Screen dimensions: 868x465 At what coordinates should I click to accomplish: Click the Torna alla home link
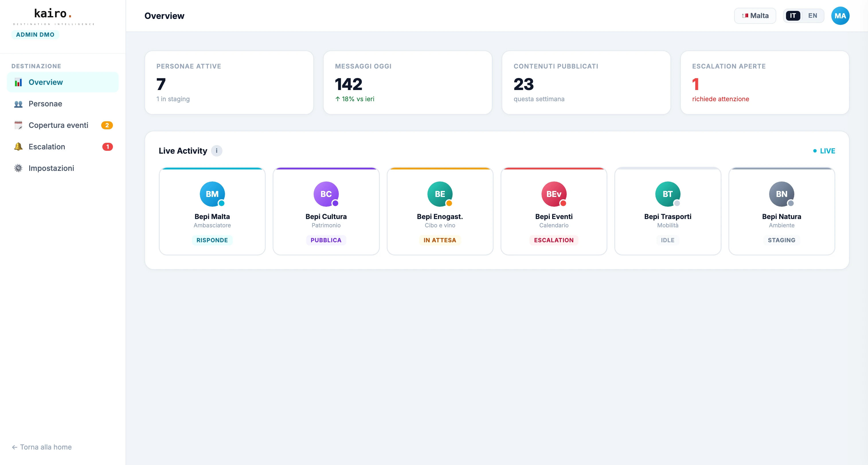tap(42, 447)
